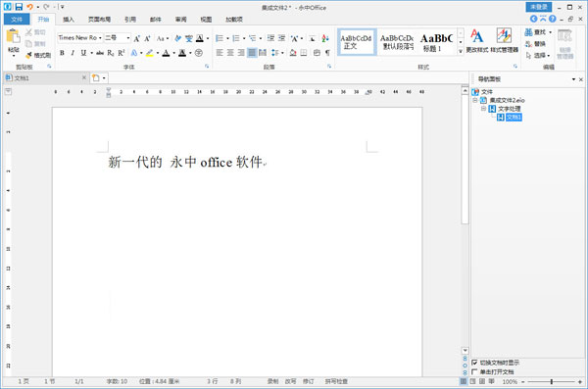Click the enclosed character (circled 字) icon

(199, 53)
